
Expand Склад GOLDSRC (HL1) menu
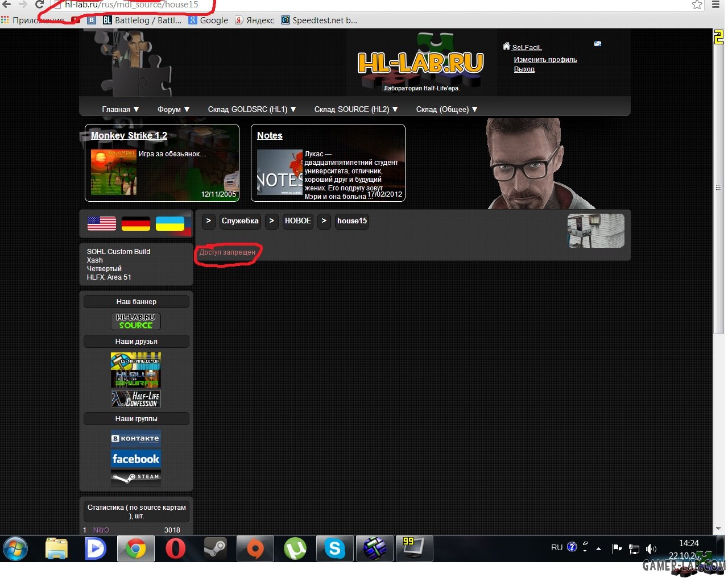click(x=252, y=109)
